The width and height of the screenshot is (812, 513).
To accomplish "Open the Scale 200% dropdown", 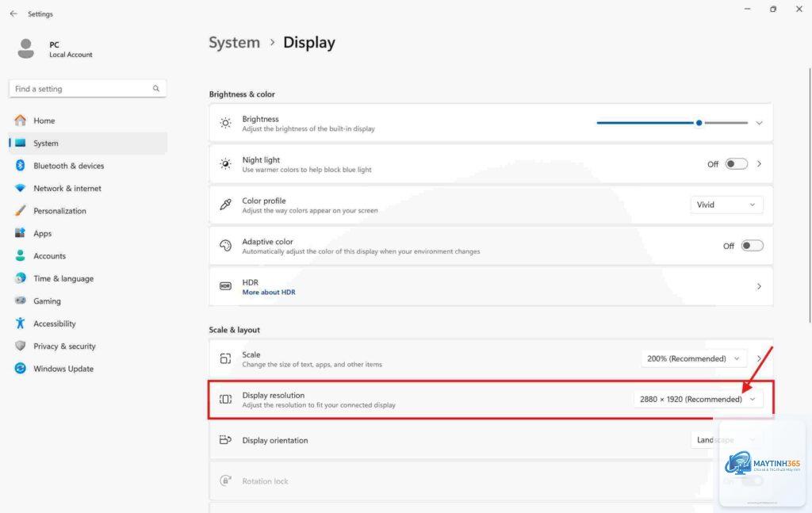I will pos(693,358).
